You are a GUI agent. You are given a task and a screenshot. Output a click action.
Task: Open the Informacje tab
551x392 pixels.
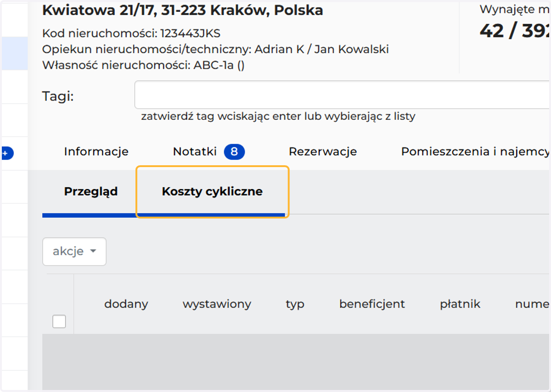96,152
